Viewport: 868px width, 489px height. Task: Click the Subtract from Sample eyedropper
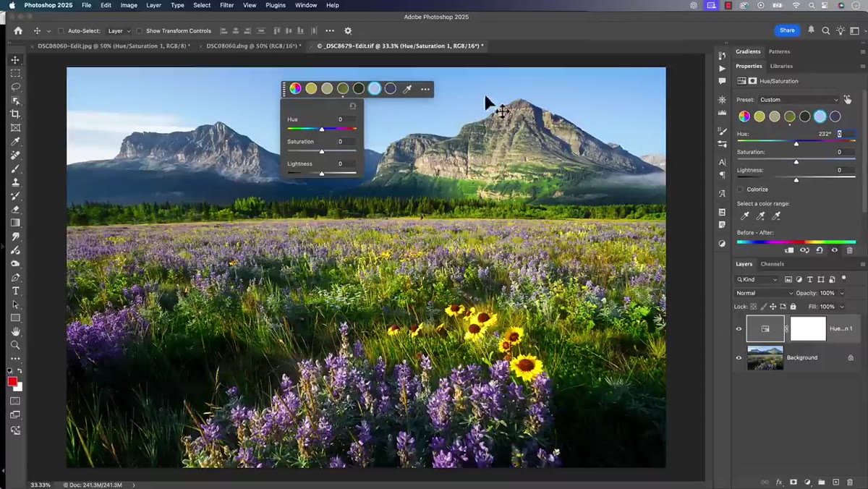776,216
